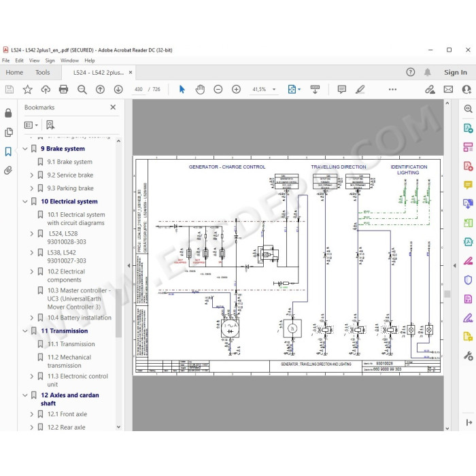Open the Find text magnifier tool
The height and width of the screenshot is (476, 476).
tap(82, 89)
